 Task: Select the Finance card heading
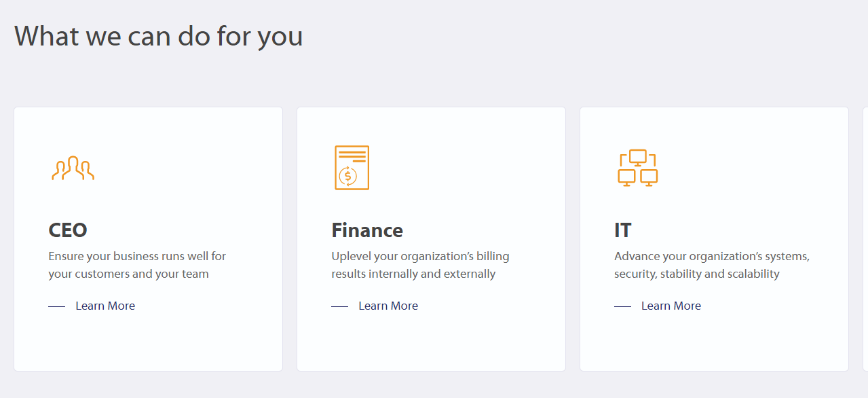tap(367, 230)
